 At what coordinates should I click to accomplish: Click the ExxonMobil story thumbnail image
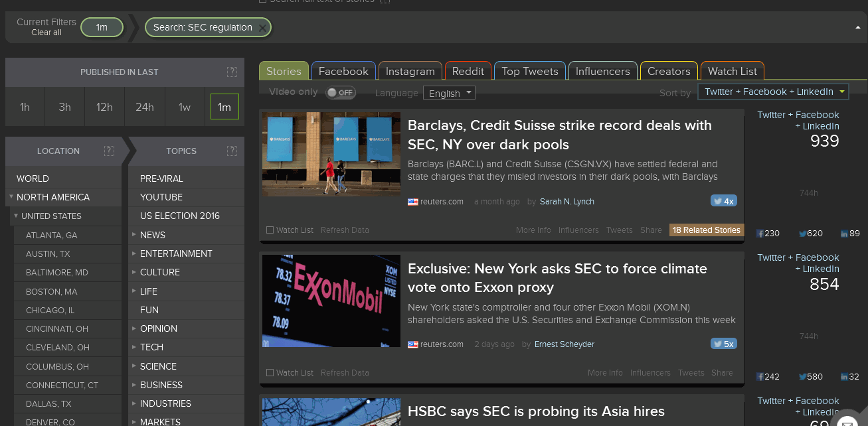pos(331,301)
